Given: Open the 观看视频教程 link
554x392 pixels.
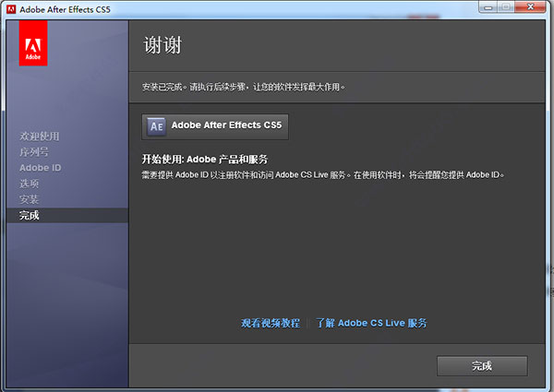Looking at the screenshot, I should 271,323.
